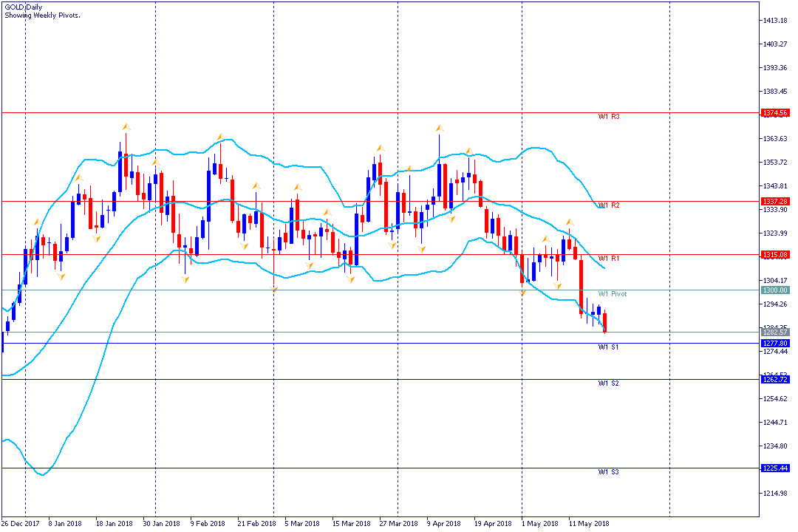Screen dimensions: 798x532
Task: Click the 9 Apr 2018 date label
Action: [x=444, y=523]
